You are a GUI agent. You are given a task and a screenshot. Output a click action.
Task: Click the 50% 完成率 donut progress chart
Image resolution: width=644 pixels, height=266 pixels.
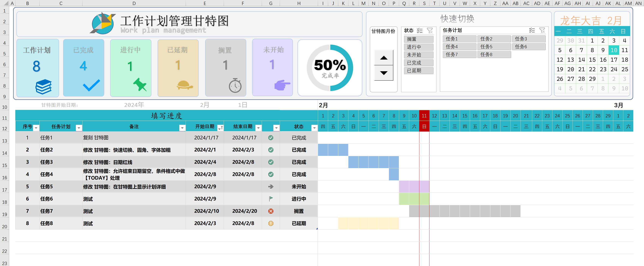(x=330, y=68)
